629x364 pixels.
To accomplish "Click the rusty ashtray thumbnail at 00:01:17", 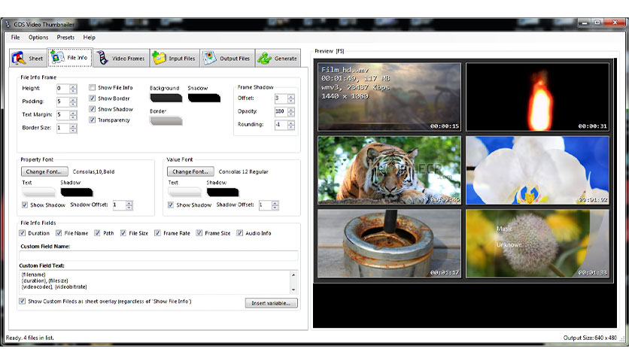I will click(390, 244).
